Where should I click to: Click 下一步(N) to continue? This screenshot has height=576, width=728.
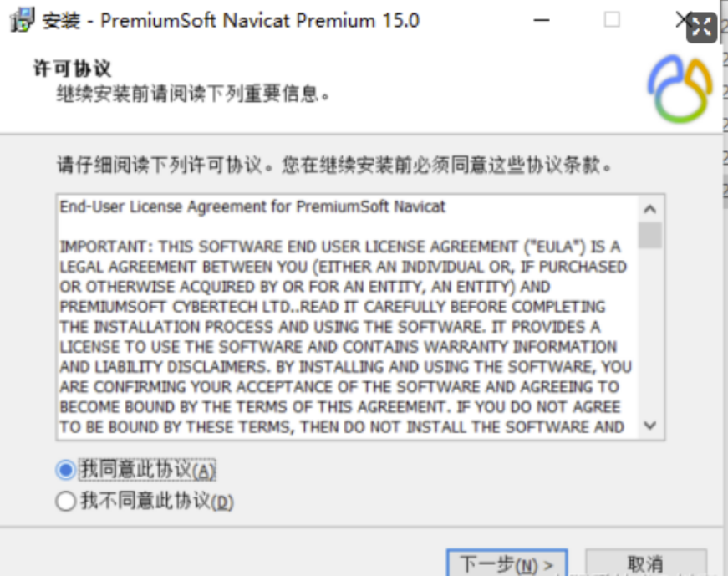click(x=507, y=563)
